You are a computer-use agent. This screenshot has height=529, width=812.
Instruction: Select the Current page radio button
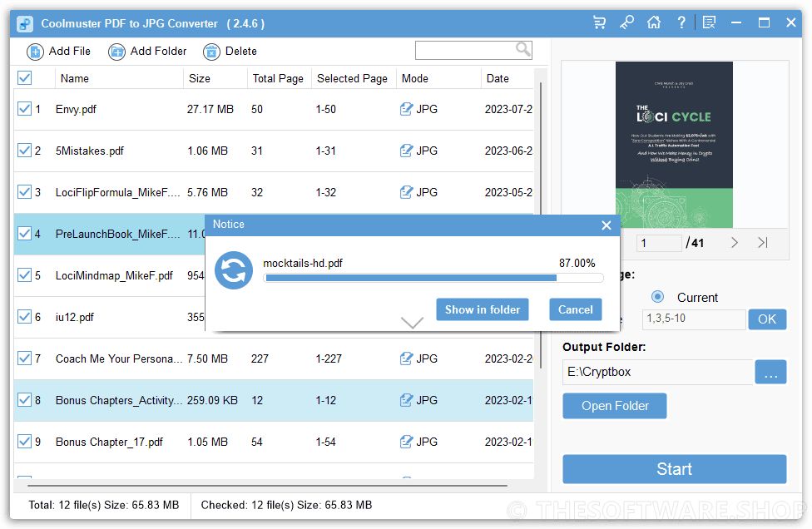click(x=658, y=297)
